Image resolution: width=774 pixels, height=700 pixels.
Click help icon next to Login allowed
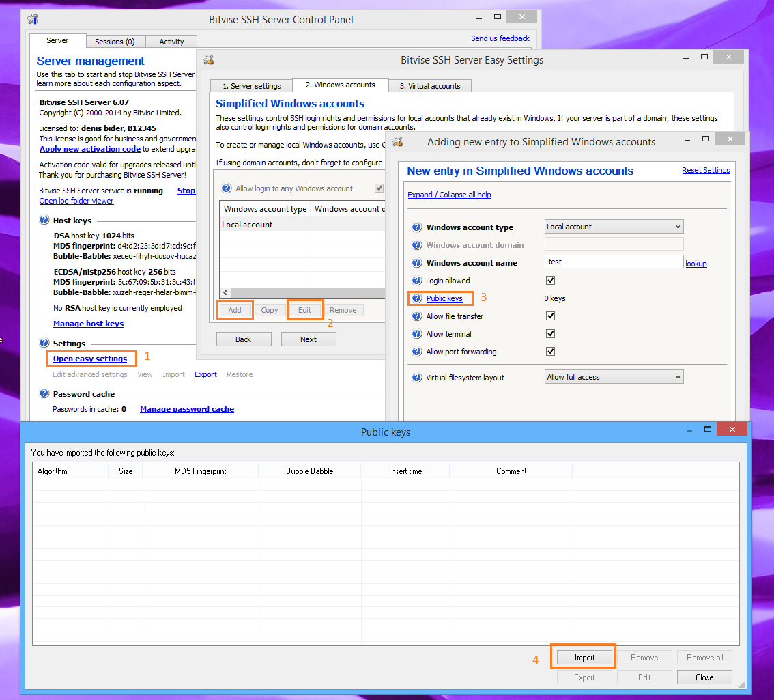point(416,281)
